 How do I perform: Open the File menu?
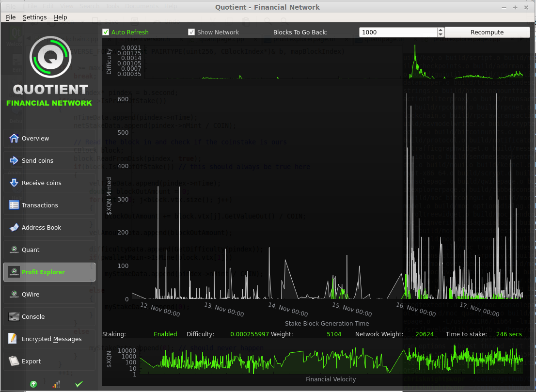pyautogui.click(x=11, y=17)
